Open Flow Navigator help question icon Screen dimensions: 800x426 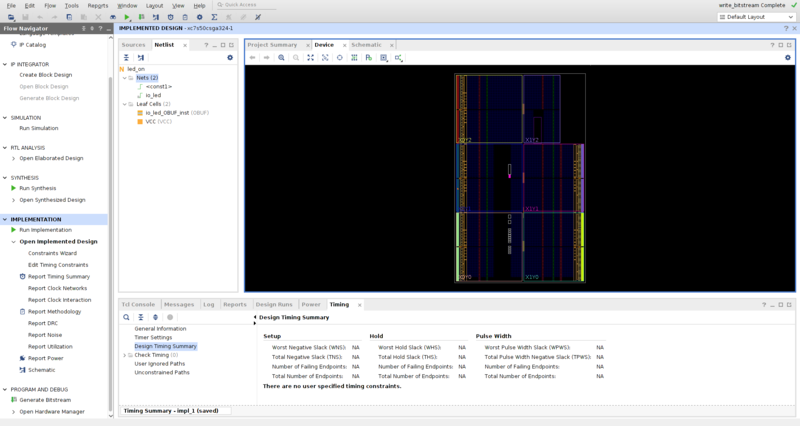point(101,29)
